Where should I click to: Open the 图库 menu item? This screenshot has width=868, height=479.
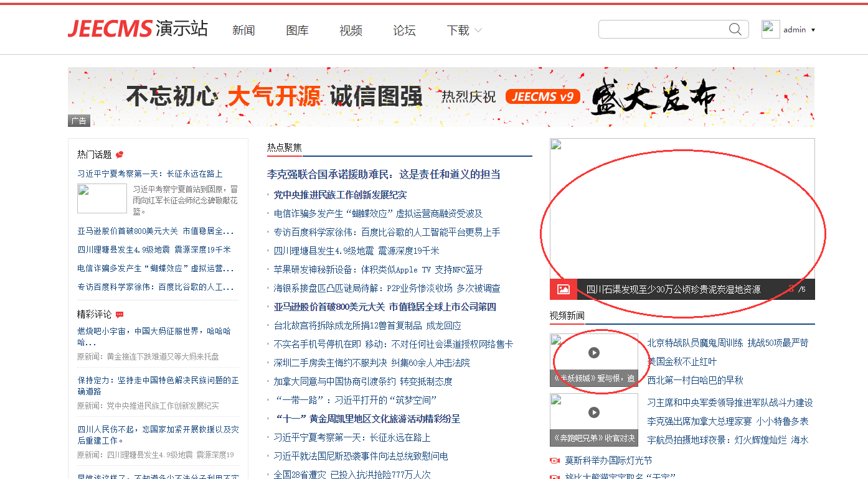tap(297, 30)
